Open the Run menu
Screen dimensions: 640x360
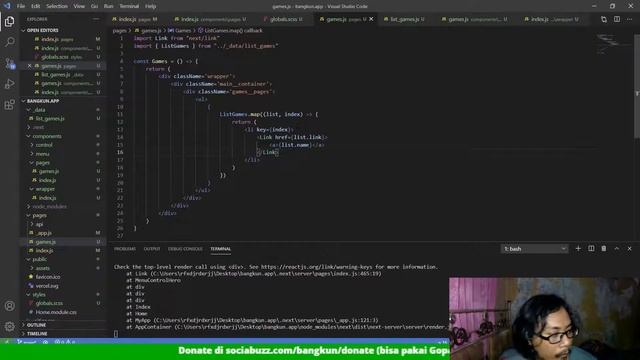click(109, 6)
